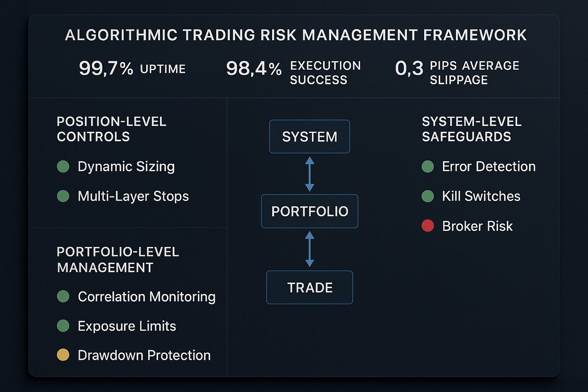Click the green dot beside Kill Switches
Viewport: 588px width, 392px height.
[x=428, y=196]
